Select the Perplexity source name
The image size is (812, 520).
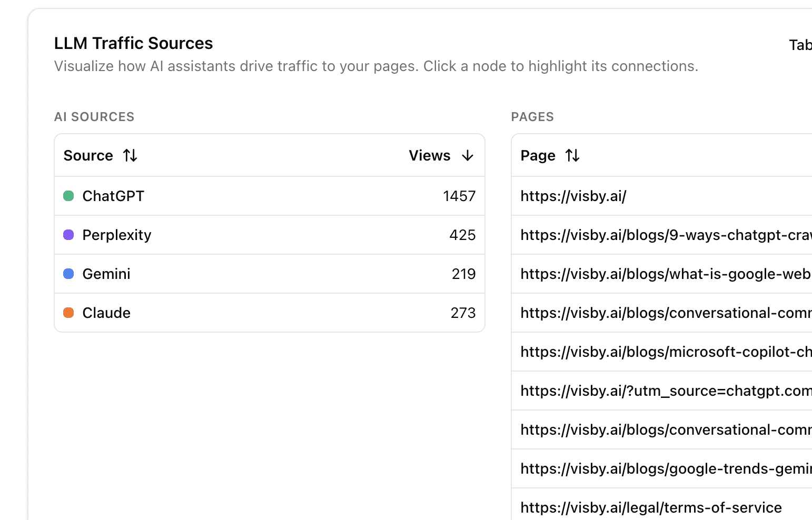coord(117,235)
